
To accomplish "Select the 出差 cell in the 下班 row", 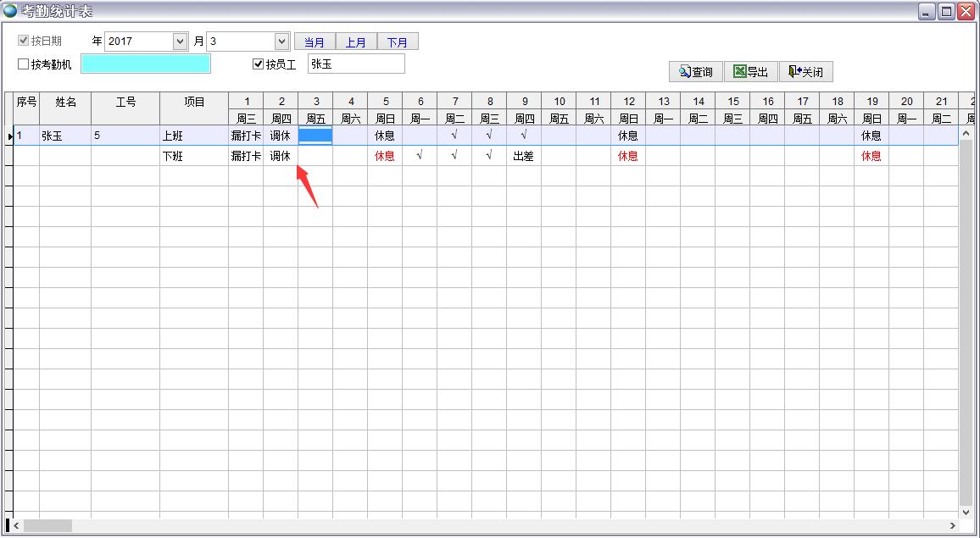I will (x=524, y=155).
